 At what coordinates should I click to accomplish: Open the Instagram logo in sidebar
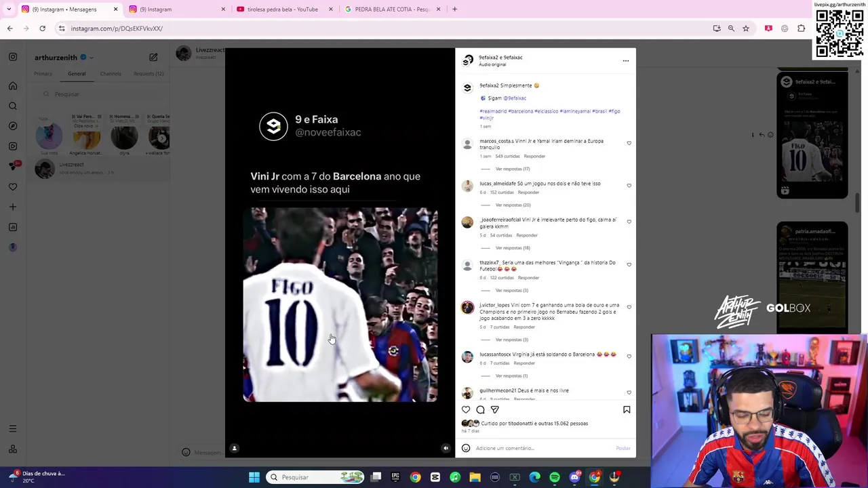pos(13,57)
